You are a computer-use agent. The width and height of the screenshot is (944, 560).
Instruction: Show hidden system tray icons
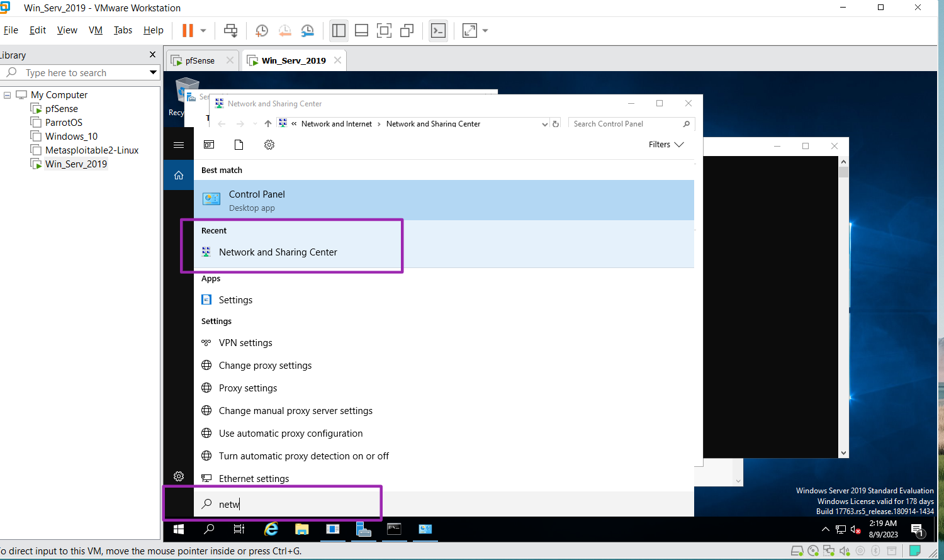pyautogui.click(x=826, y=529)
